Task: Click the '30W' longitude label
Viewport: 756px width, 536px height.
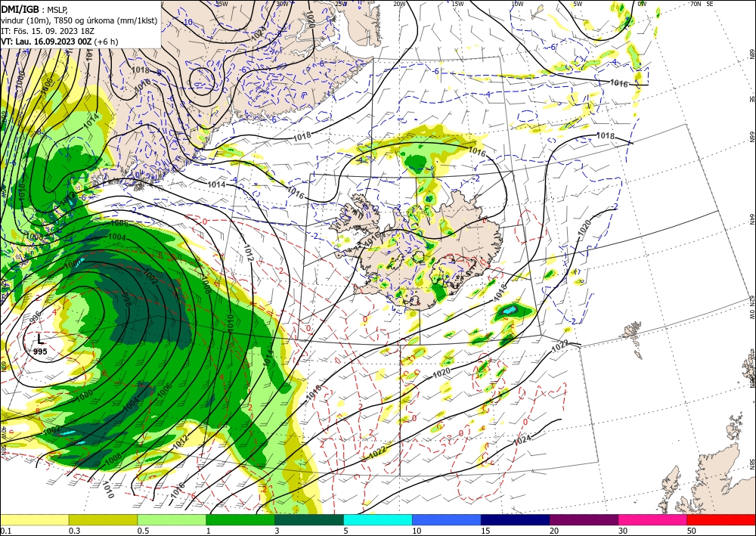Action: point(282,4)
